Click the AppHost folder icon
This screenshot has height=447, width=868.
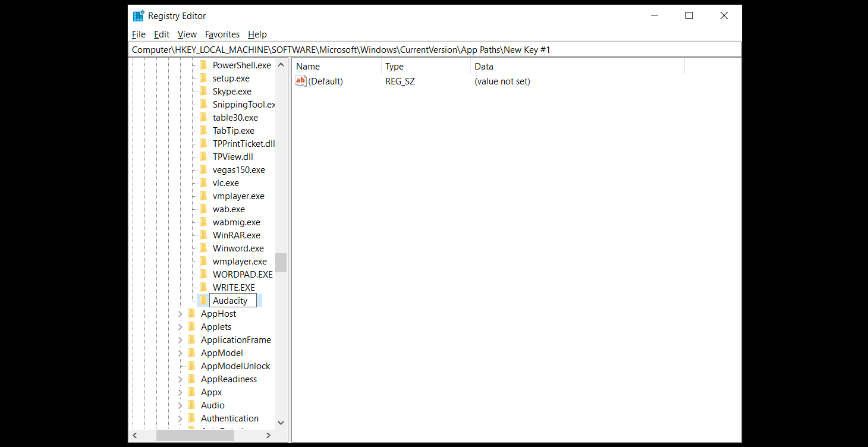(191, 314)
